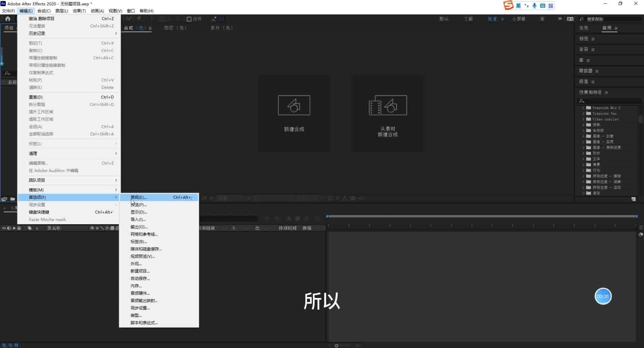Choose 自动保存... from preferences submenu
The image size is (644, 348).
[x=140, y=278]
